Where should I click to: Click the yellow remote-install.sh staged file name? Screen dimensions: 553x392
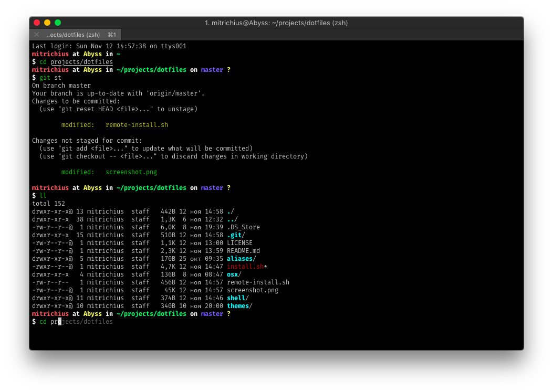click(137, 125)
